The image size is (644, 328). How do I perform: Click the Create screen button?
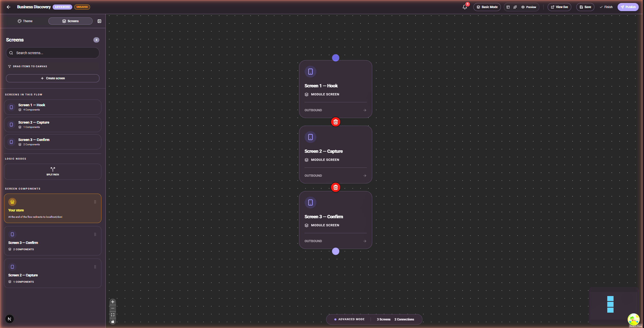coord(53,78)
